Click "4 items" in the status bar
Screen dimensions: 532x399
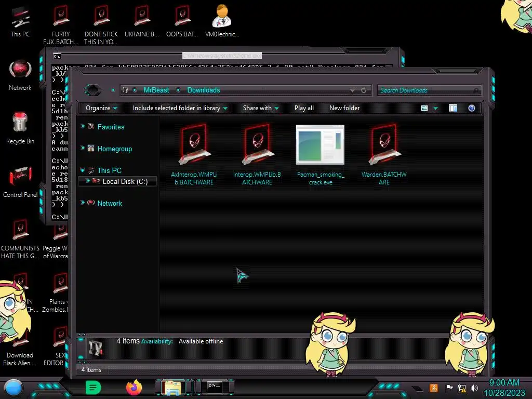91,370
